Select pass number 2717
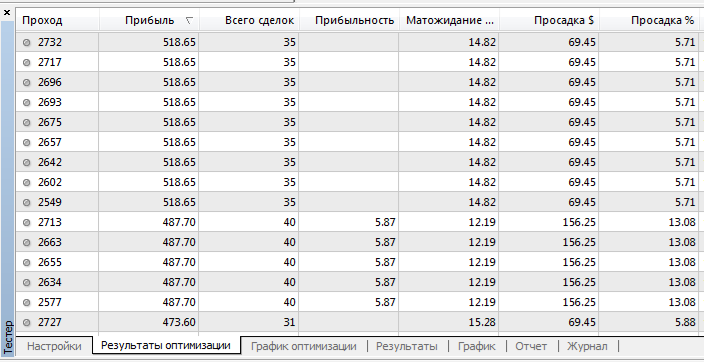The height and width of the screenshot is (362, 704). point(50,62)
